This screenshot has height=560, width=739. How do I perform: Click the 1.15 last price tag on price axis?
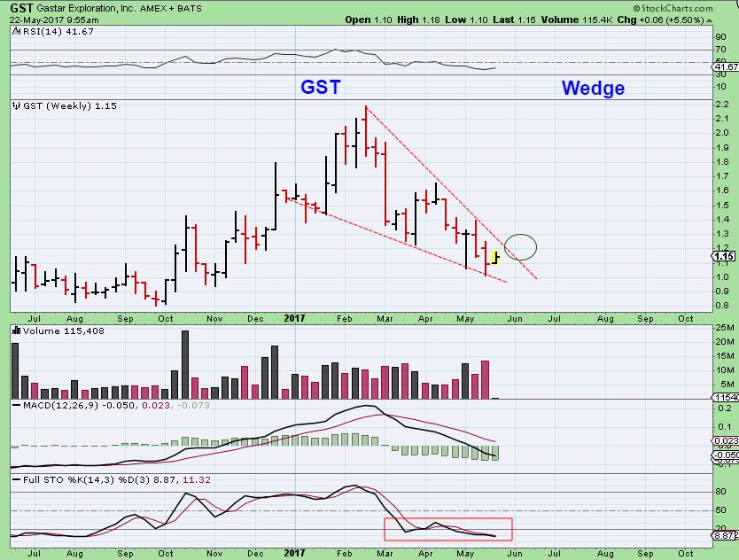tap(723, 256)
